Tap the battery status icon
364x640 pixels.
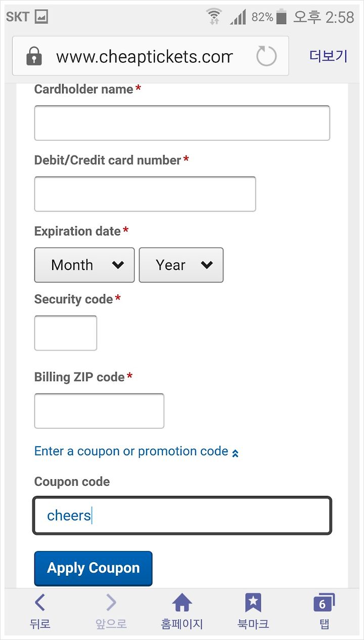click(x=282, y=17)
